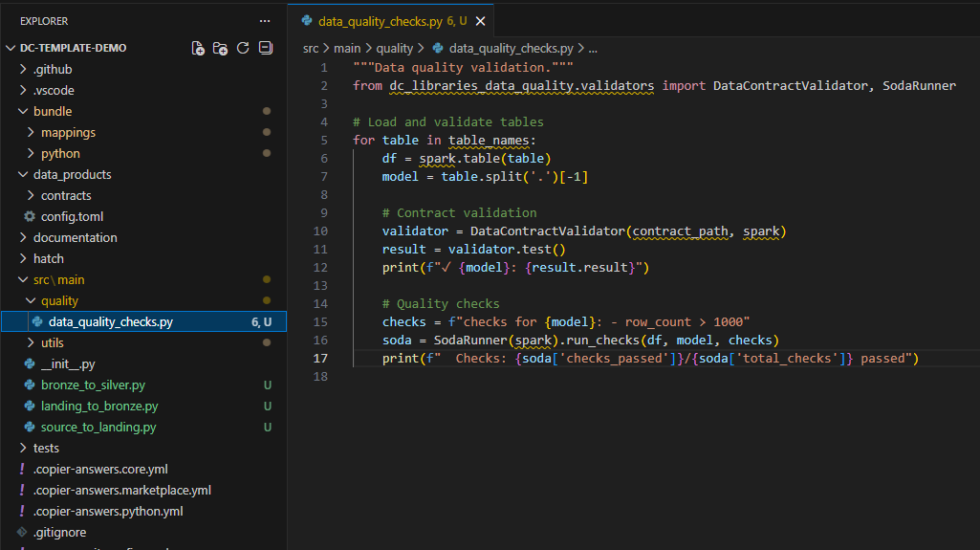Screen dimensions: 980x550
Task: Click the New Folder icon in Explorer
Action: click(x=220, y=48)
